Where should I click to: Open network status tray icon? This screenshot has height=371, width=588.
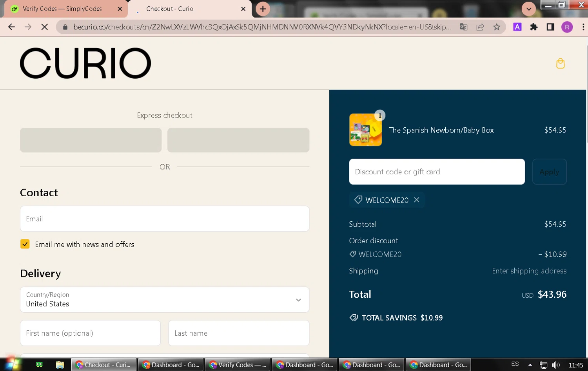543,365
